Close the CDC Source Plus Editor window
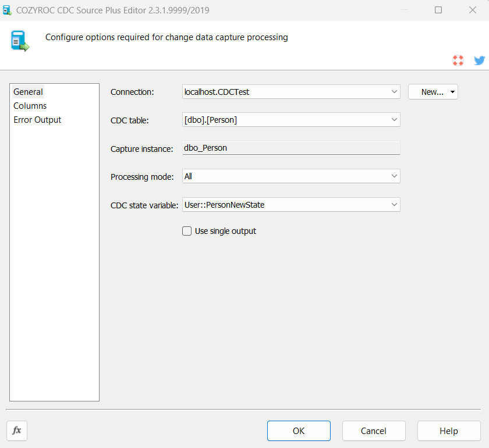This screenshot has width=489, height=448. (473, 10)
